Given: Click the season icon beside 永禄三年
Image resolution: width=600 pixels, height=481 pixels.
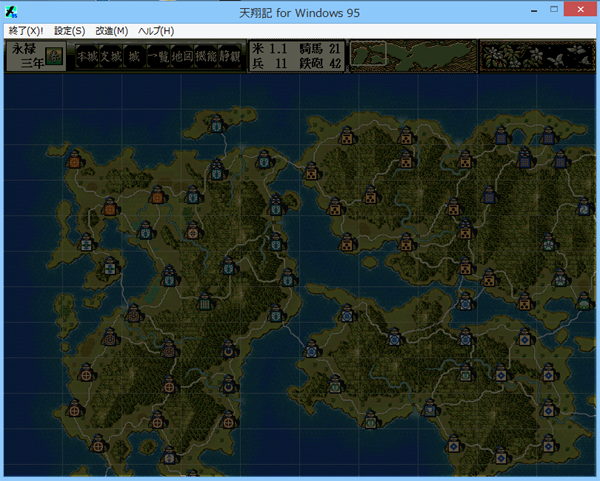Looking at the screenshot, I should (54, 56).
